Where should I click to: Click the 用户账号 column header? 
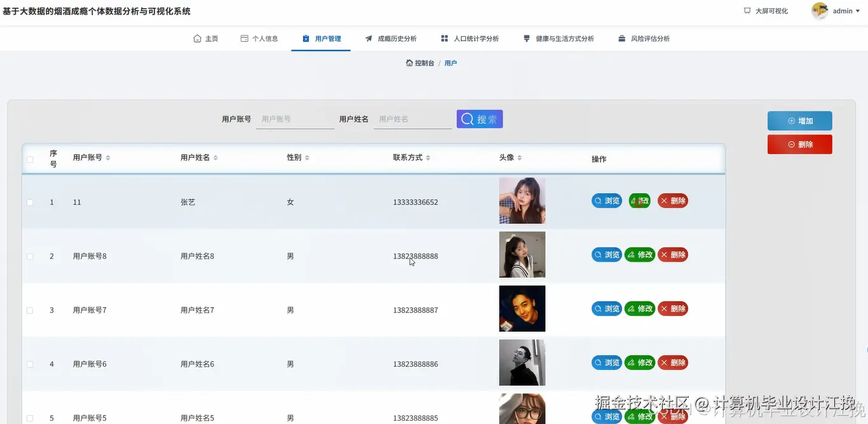click(88, 157)
